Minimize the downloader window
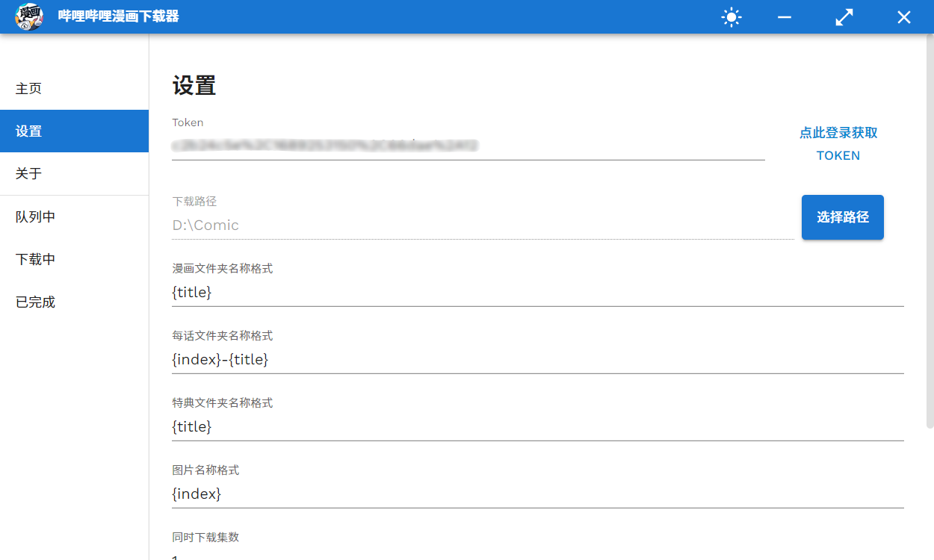 coord(785,17)
